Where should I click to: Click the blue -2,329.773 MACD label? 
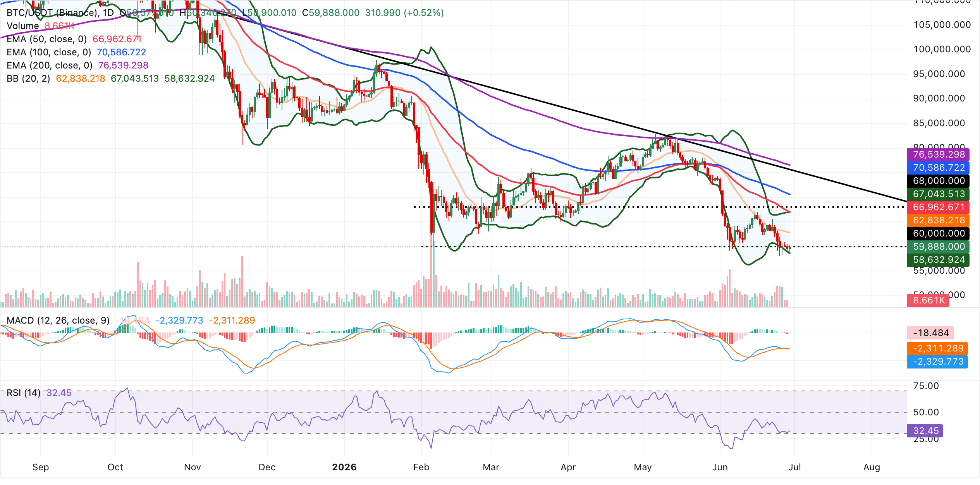[937, 362]
